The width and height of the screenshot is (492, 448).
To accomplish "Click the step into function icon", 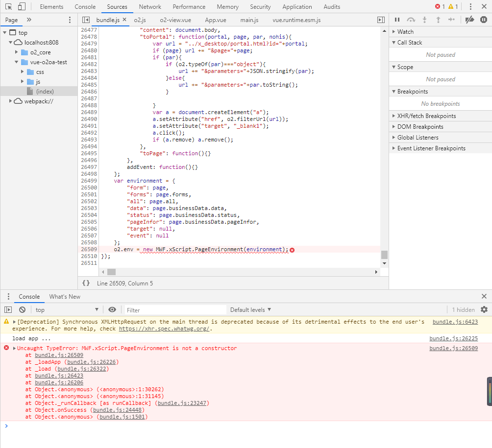I will tap(424, 20).
